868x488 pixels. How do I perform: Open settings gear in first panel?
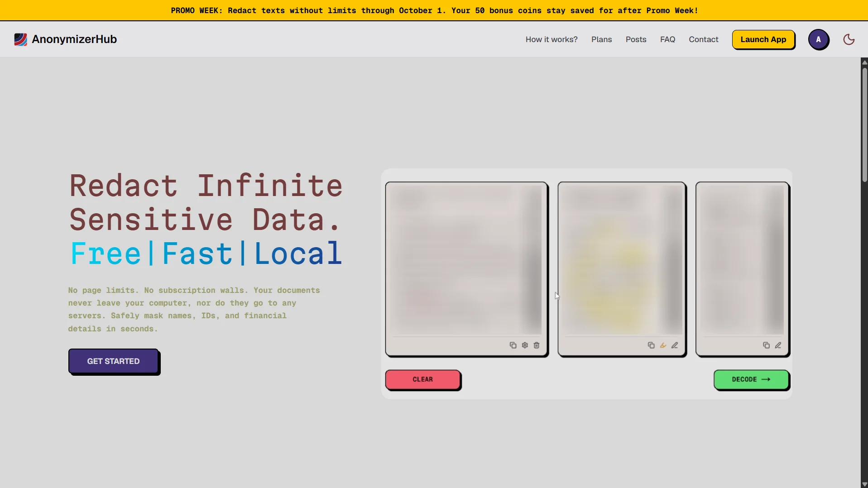click(525, 345)
